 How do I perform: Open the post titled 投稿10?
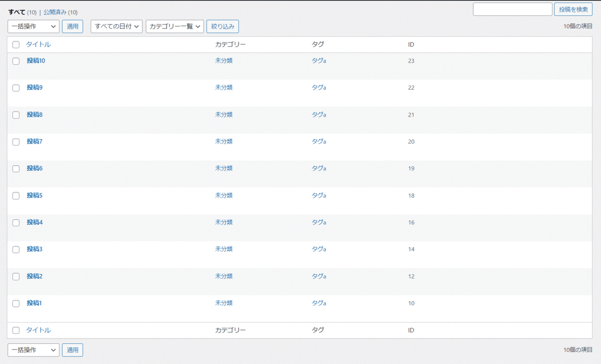tap(36, 61)
